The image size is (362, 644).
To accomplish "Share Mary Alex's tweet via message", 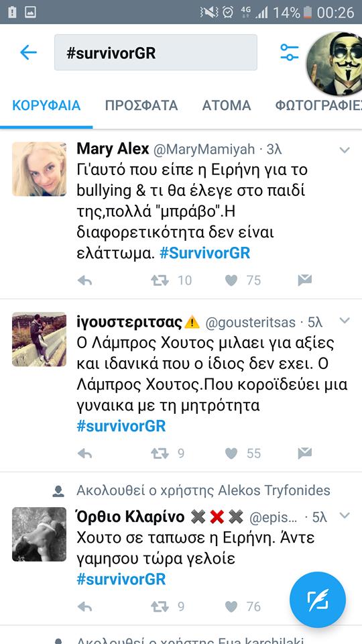I will (x=304, y=280).
